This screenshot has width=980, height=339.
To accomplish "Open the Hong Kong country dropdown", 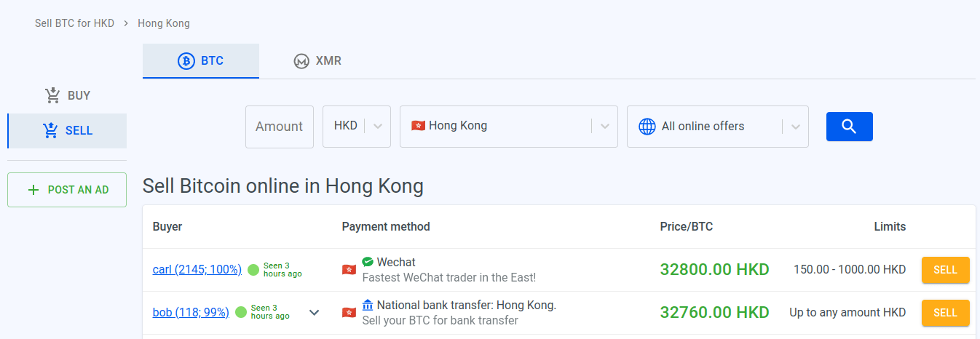I will [509, 127].
